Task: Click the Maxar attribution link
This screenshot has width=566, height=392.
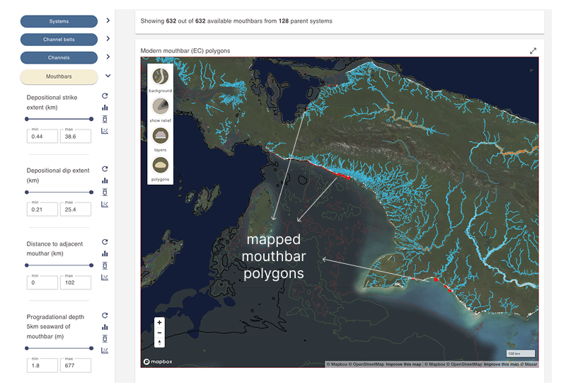Action: 529,364
